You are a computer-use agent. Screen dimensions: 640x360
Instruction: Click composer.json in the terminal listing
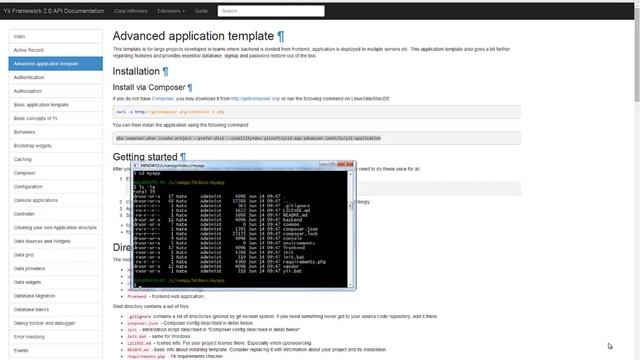tap(300, 229)
